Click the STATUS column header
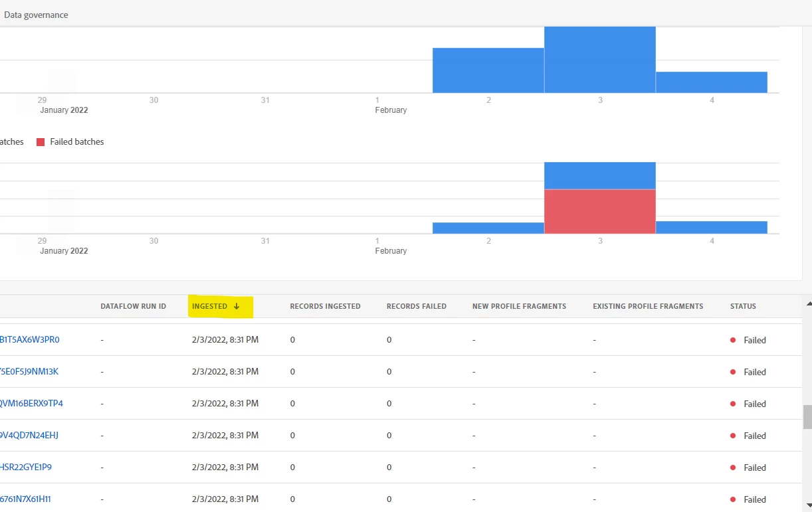The image size is (812, 512). click(743, 306)
